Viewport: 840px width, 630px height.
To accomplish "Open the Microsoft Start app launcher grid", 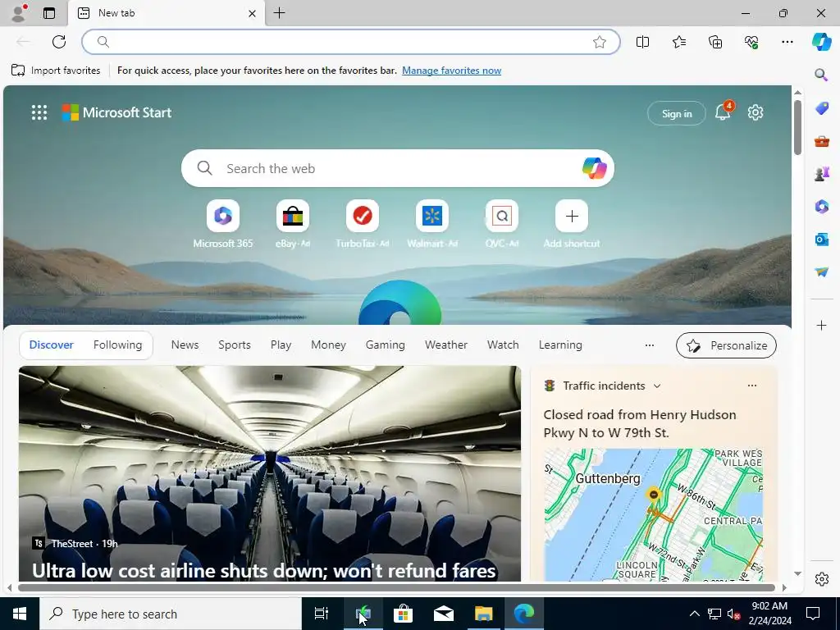I will point(39,112).
